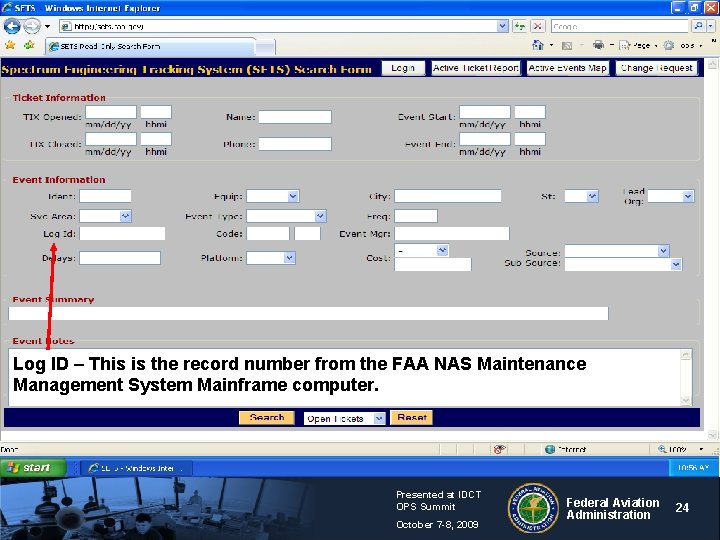Click the Name input field
Screen dimensions: 720x540
click(x=295, y=117)
